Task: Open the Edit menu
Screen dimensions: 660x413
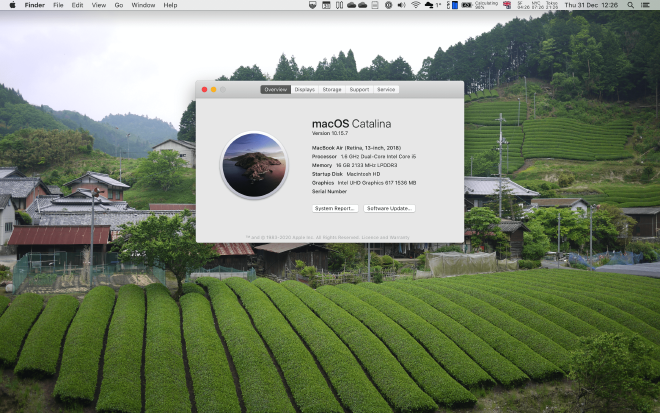Action: 77,5
